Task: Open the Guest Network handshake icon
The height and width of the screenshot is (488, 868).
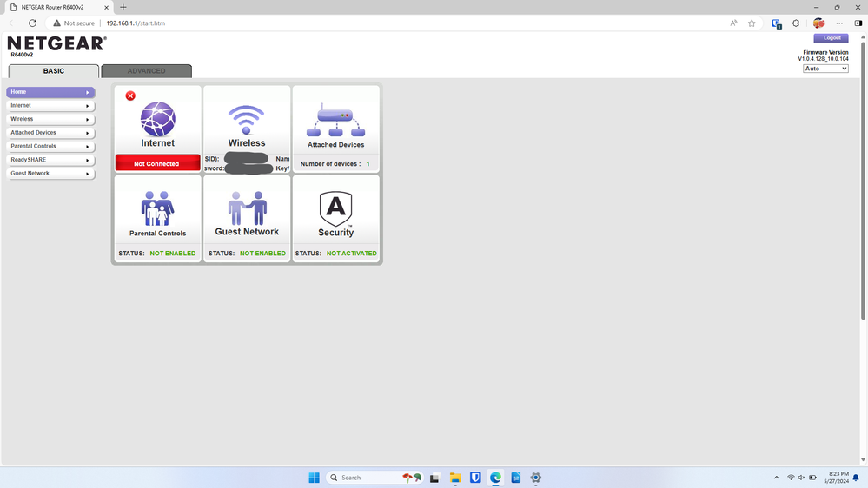Action: 247,208
